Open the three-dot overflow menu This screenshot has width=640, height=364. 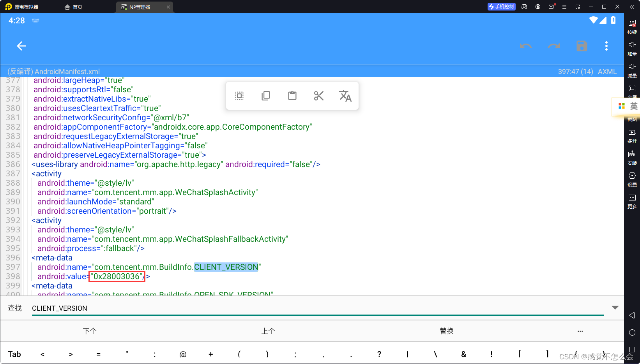click(x=606, y=46)
